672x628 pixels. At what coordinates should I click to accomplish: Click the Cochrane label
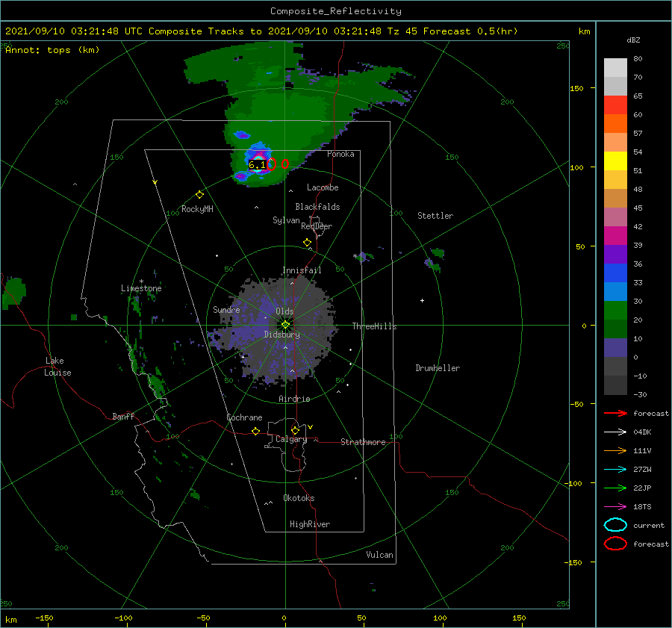pyautogui.click(x=244, y=417)
